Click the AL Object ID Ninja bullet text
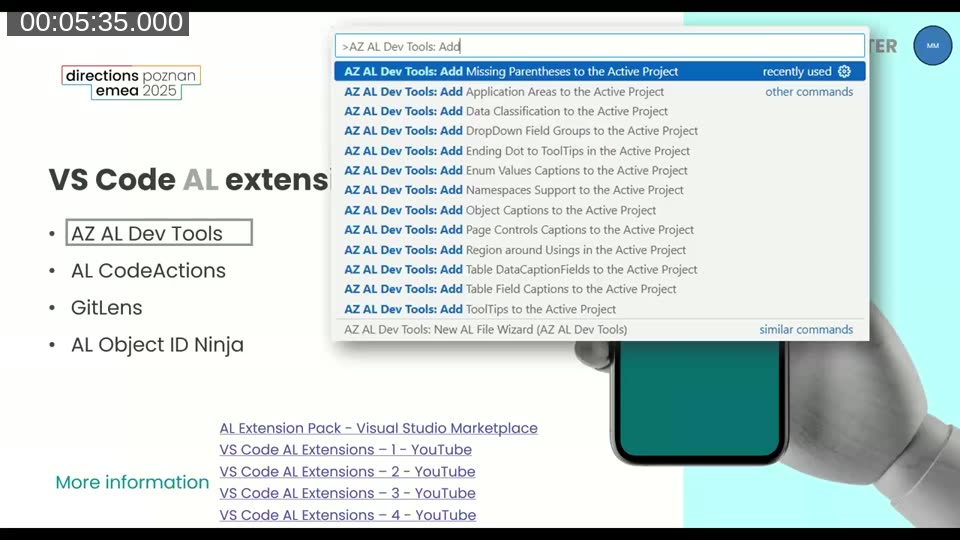The height and width of the screenshot is (540, 960). [157, 345]
